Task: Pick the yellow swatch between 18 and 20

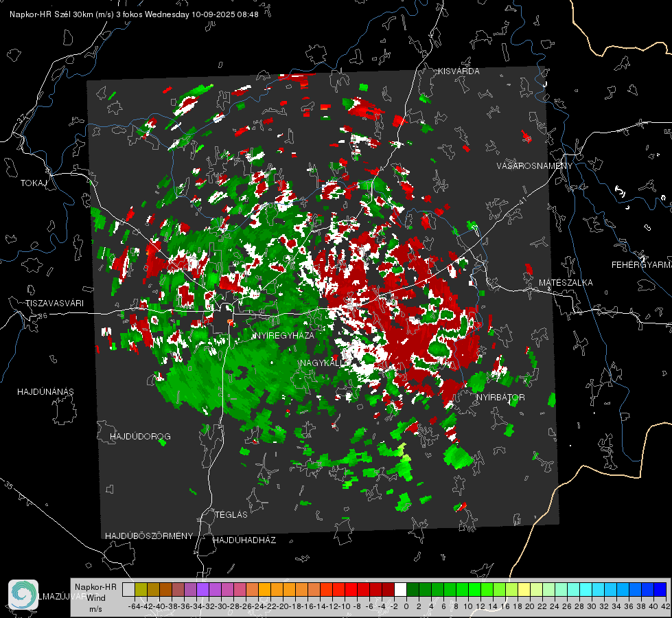Action: [524, 589]
